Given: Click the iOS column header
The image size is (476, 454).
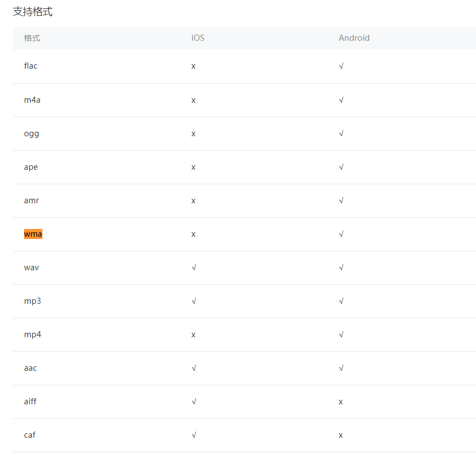Looking at the screenshot, I should pyautogui.click(x=198, y=38).
